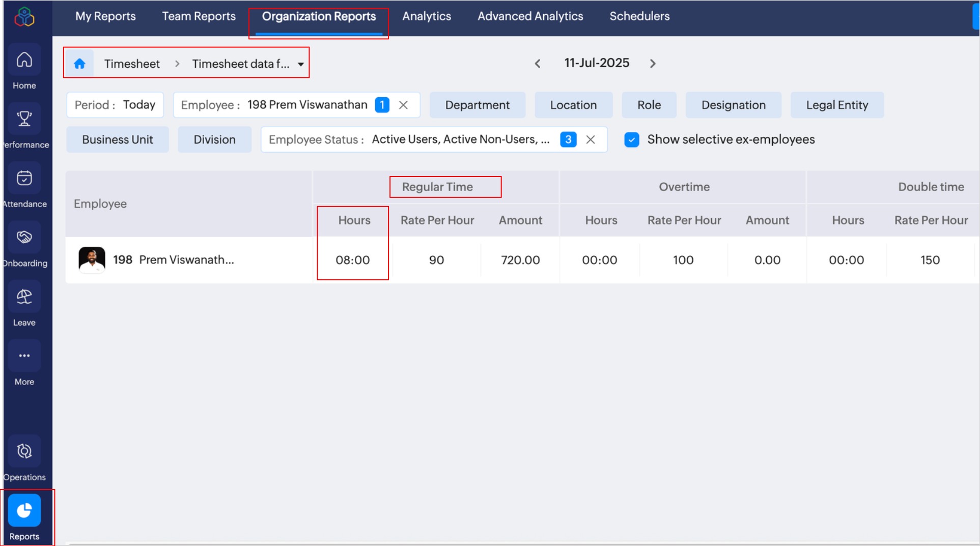Click Overtime amount value 0.00

pyautogui.click(x=767, y=260)
